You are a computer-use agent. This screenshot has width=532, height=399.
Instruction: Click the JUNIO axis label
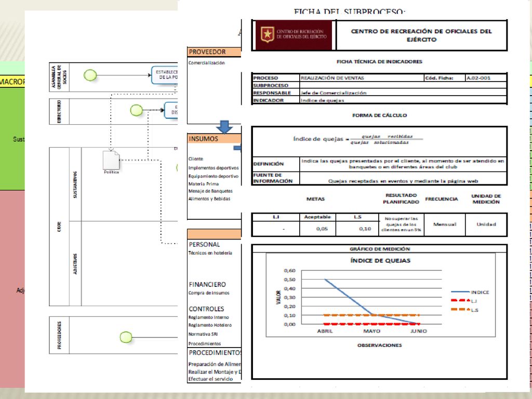419,331
